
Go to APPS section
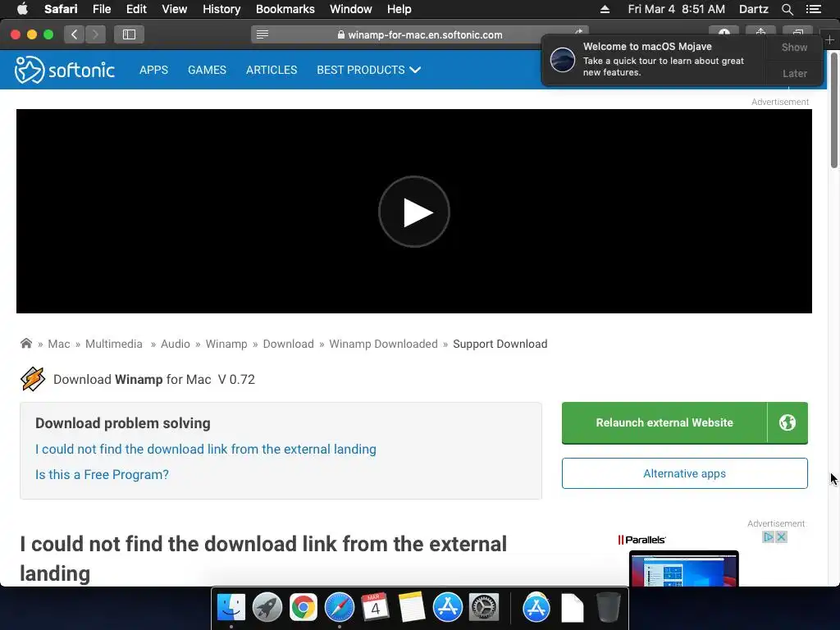(153, 70)
